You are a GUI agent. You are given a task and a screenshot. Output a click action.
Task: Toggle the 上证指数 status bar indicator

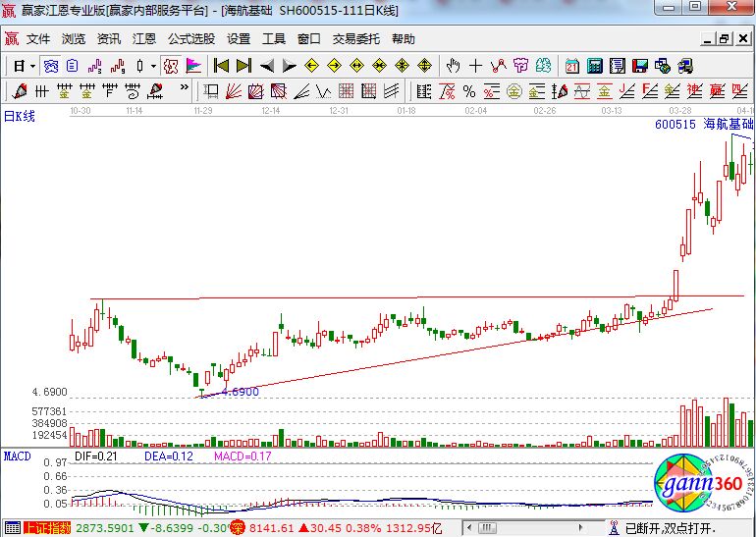(46, 528)
